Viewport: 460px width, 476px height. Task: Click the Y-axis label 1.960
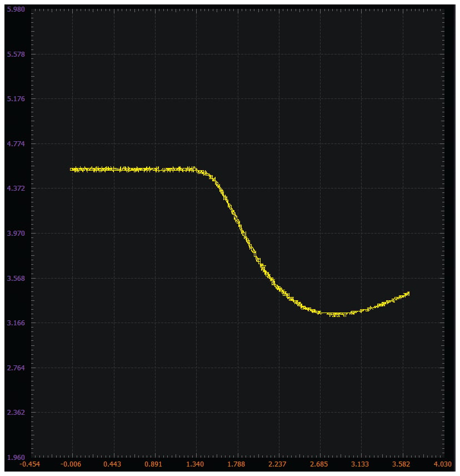16,457
